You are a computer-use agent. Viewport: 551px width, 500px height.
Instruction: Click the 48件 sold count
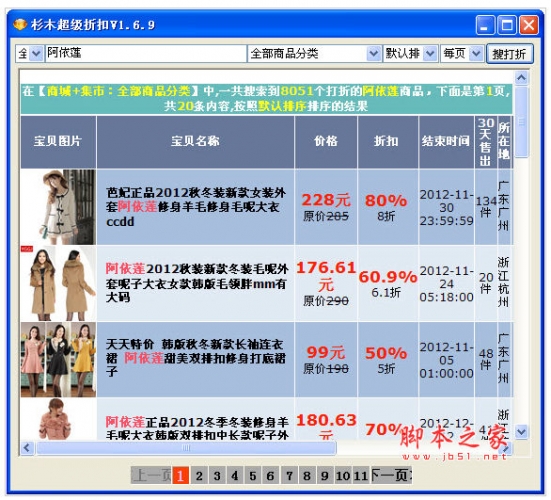coord(486,359)
